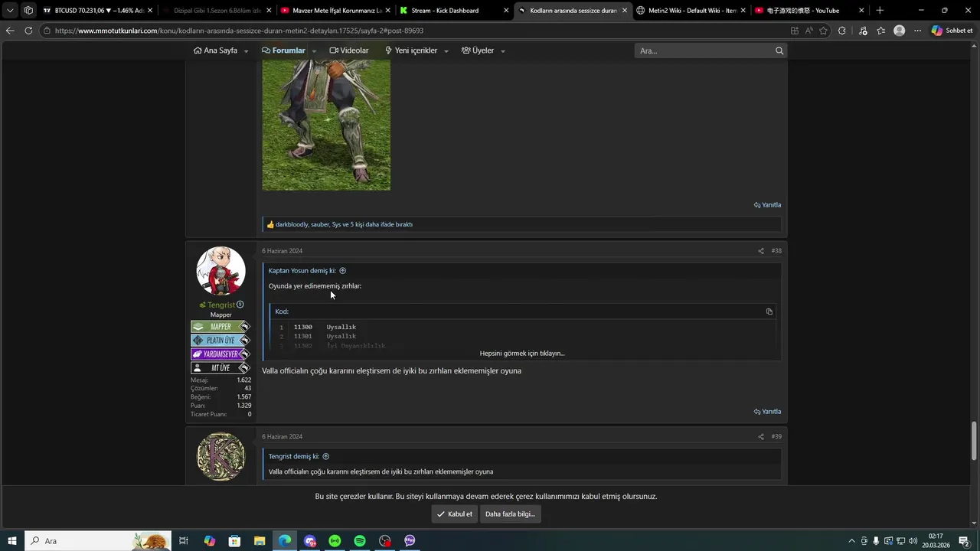
Task: Open Tengrist username link under avatar
Action: click(x=221, y=305)
